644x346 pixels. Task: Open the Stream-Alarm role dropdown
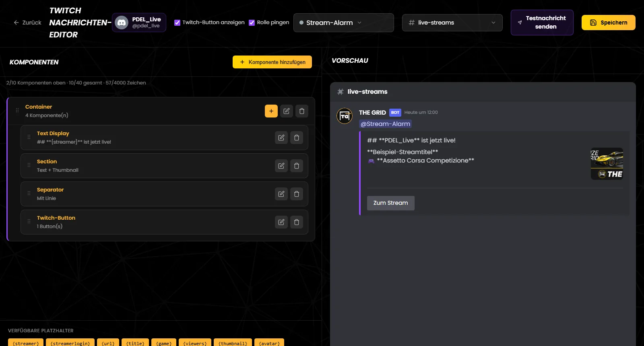(x=344, y=23)
